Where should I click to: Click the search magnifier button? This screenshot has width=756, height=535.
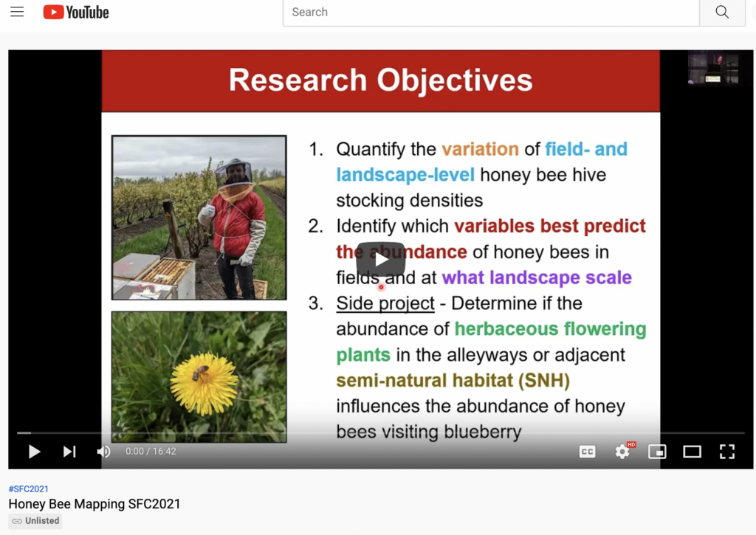tap(722, 12)
